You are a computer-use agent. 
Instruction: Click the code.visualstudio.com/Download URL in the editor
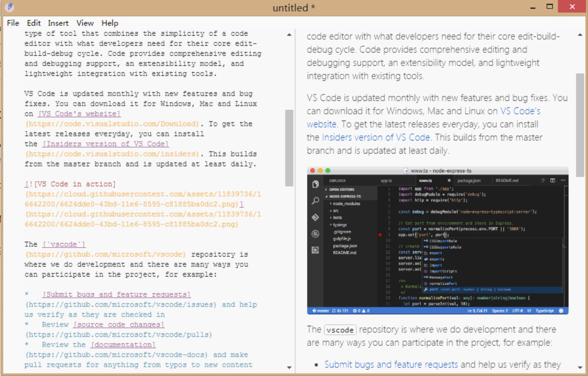[112, 124]
